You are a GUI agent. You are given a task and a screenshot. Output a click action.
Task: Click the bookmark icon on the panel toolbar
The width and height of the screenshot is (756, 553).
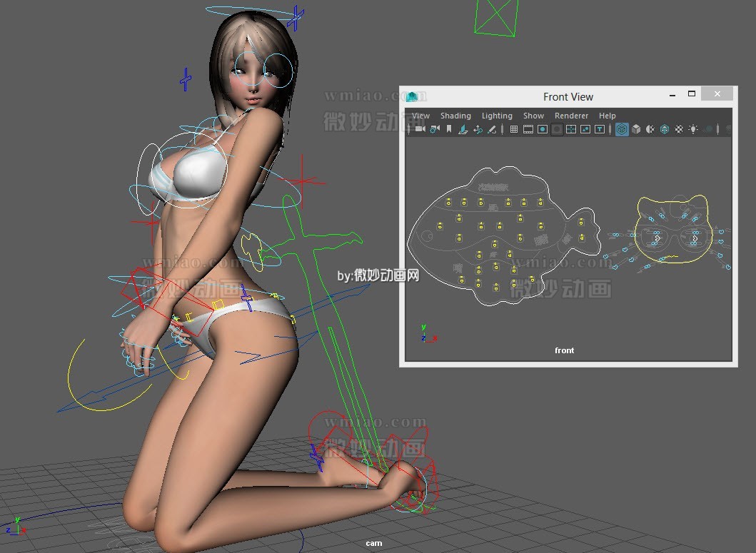click(x=449, y=130)
